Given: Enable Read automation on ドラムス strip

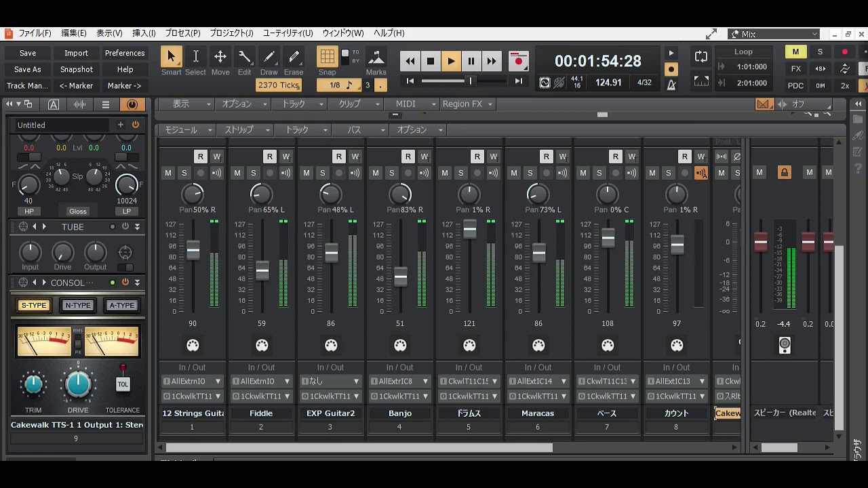Looking at the screenshot, I should click(x=477, y=157).
